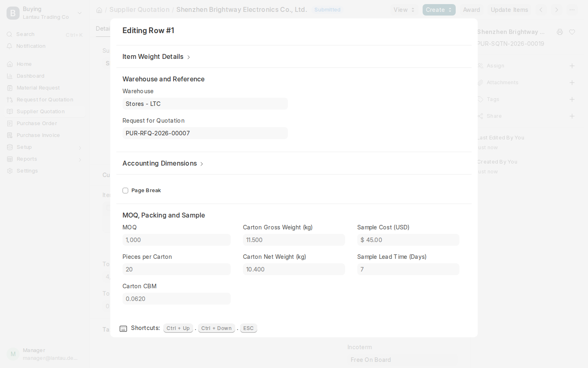
Task: Click the Award button
Action: click(x=472, y=10)
